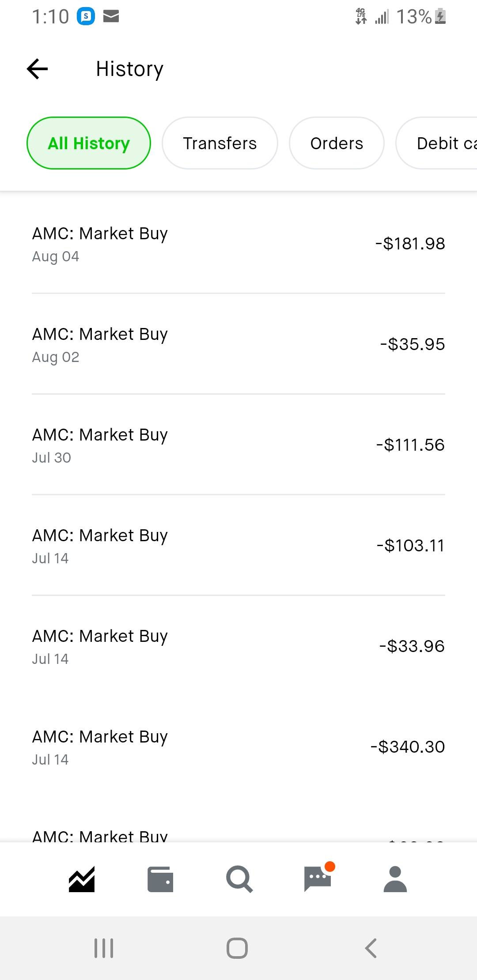The height and width of the screenshot is (980, 477).
Task: Open the investing chart tab icon
Action: click(82, 879)
